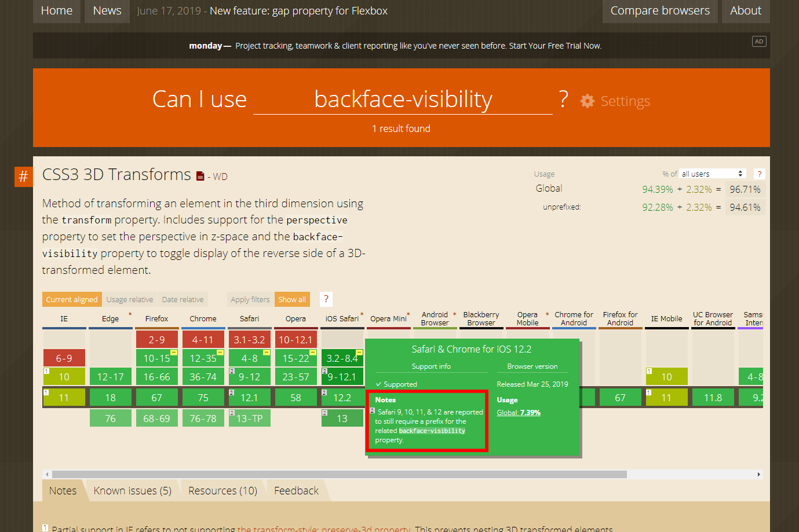This screenshot has height=532, width=799.
Task: Switch to Date relative view
Action: (x=183, y=299)
